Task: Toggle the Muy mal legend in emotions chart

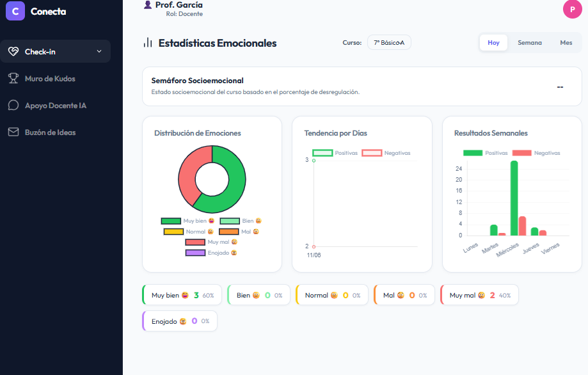Action: (x=212, y=242)
